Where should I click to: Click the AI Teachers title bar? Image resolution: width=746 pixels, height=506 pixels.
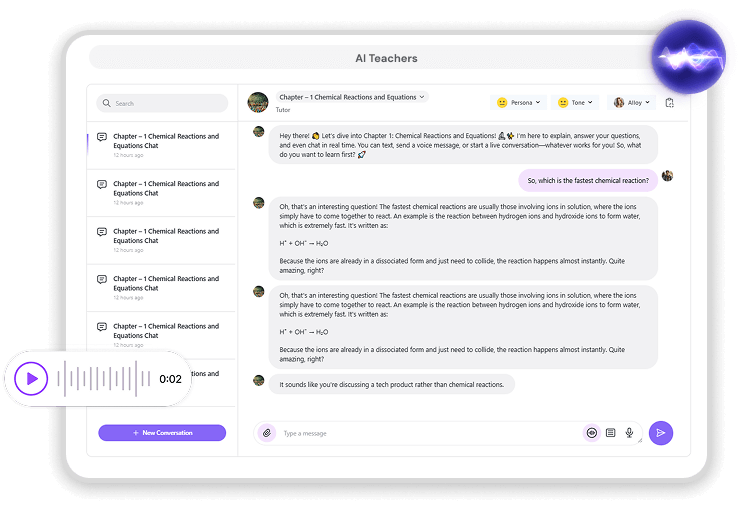(386, 58)
